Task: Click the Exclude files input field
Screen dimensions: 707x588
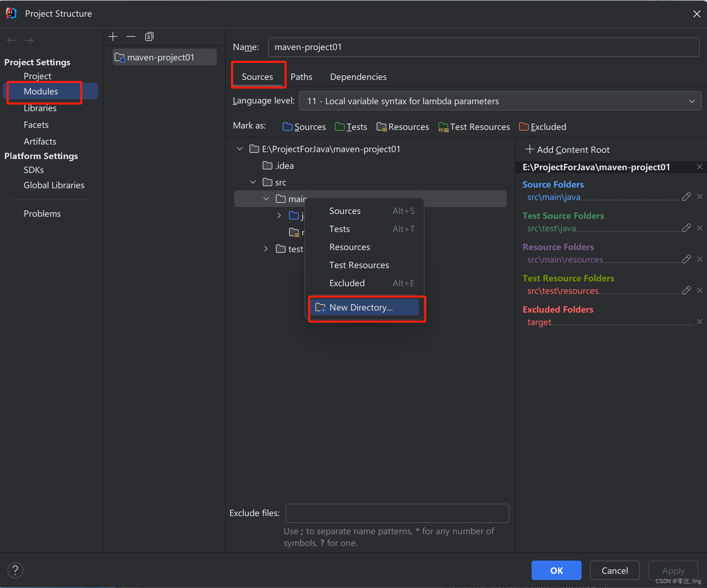Action: (397, 513)
